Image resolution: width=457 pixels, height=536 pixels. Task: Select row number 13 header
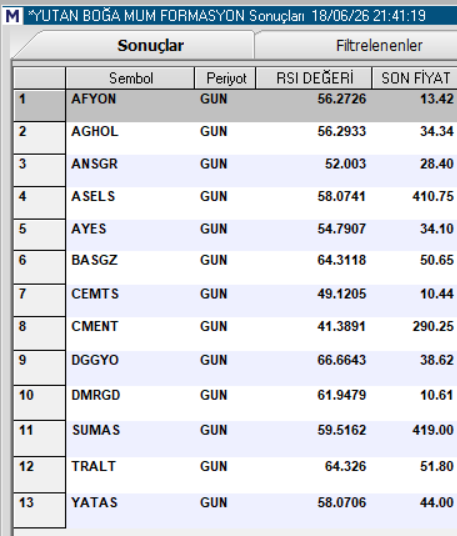click(x=40, y=511)
